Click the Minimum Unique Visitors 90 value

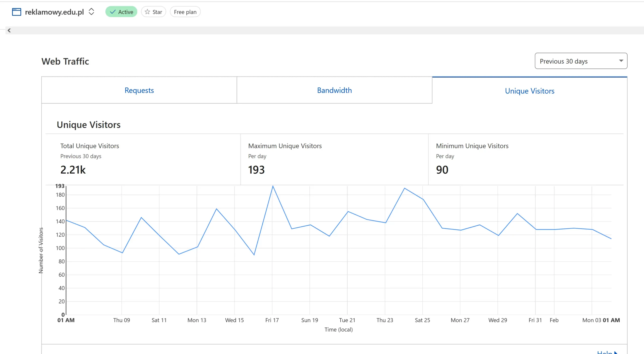pyautogui.click(x=442, y=170)
